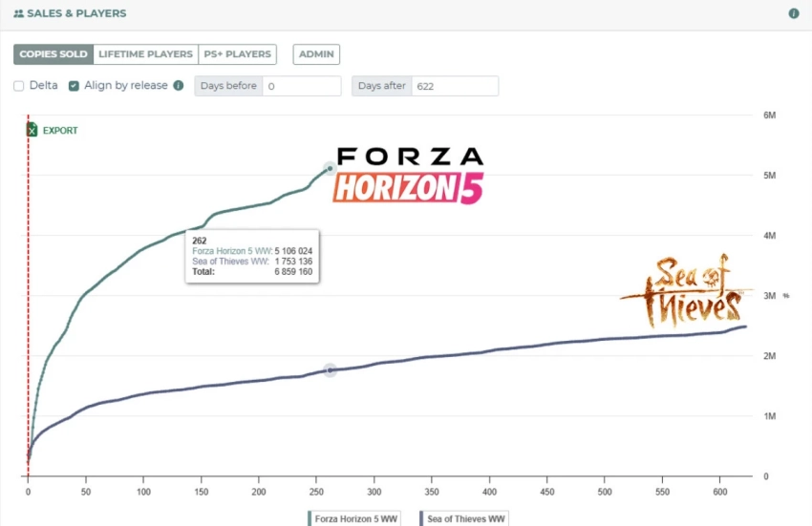Click the info icon beside Align by release

178,85
